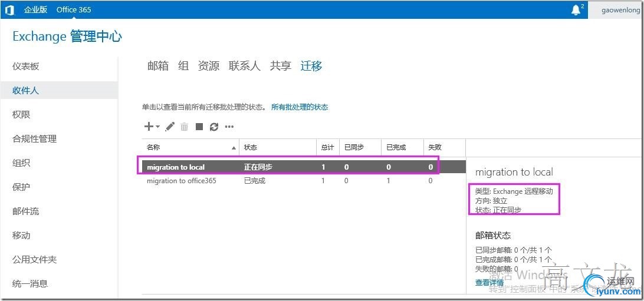The width and height of the screenshot is (644, 301).
Task: Open 权限 in the sidebar
Action: pyautogui.click(x=21, y=115)
